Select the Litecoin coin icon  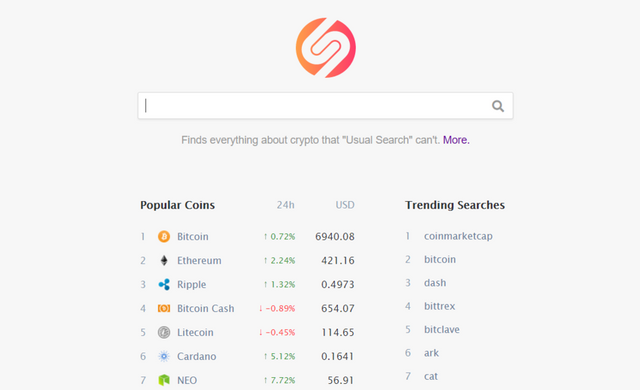pyautogui.click(x=164, y=332)
